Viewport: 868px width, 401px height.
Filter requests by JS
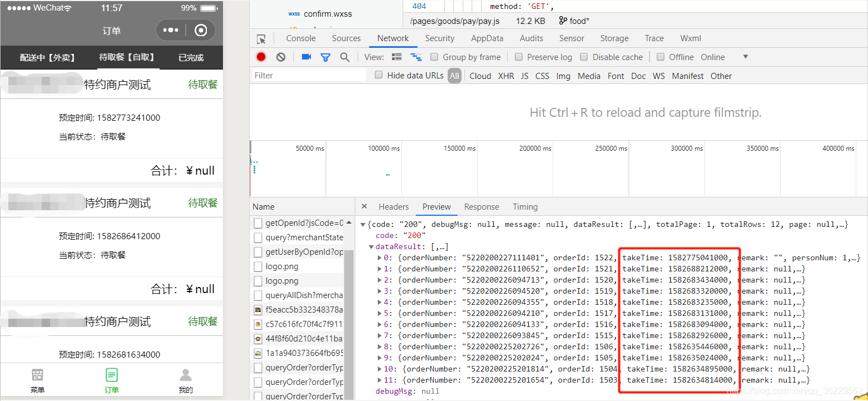(x=524, y=76)
